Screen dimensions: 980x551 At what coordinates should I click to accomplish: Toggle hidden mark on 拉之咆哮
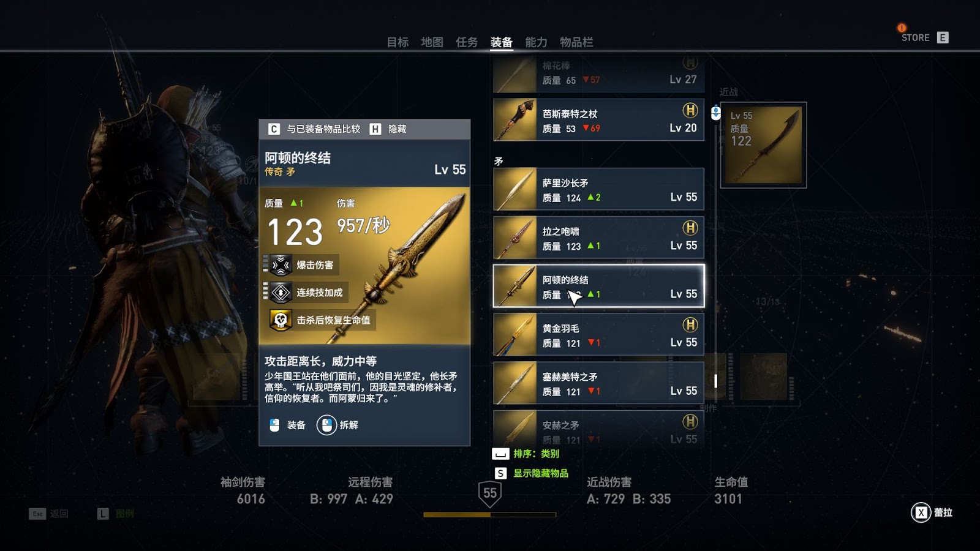[x=690, y=228]
